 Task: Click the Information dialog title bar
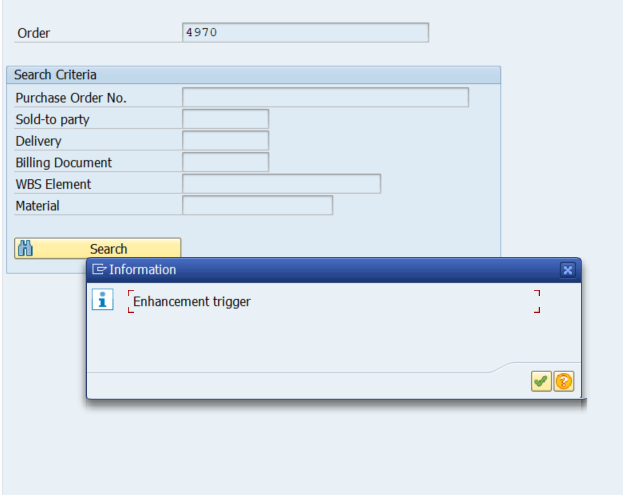pos(334,270)
